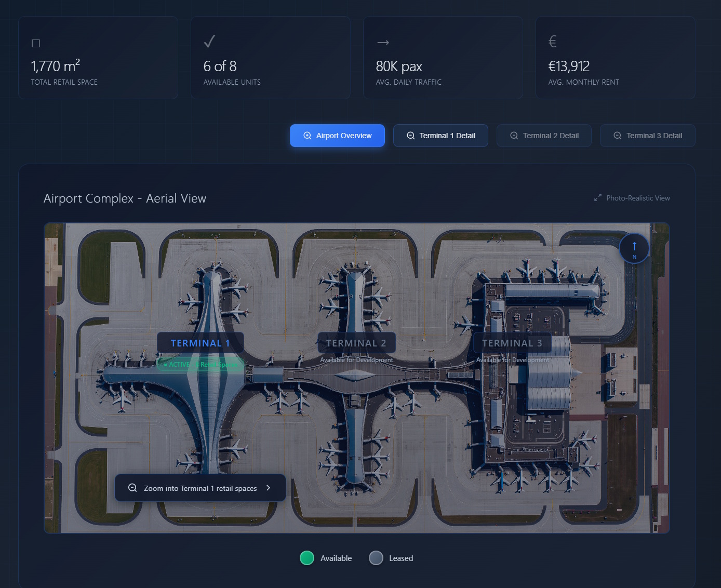Click the north compass indicator on the map
The width and height of the screenshot is (721, 588).
coord(634,248)
